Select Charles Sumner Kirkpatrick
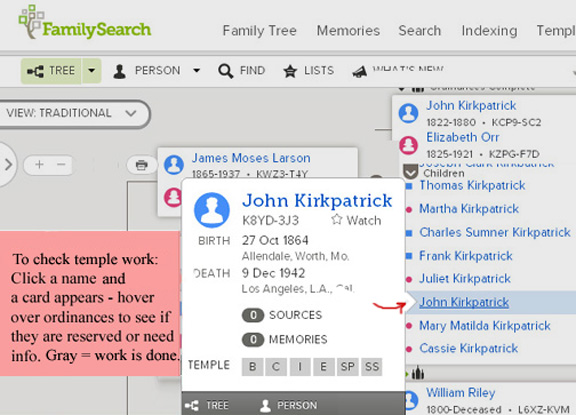This screenshot has height=415, width=576. [x=495, y=232]
